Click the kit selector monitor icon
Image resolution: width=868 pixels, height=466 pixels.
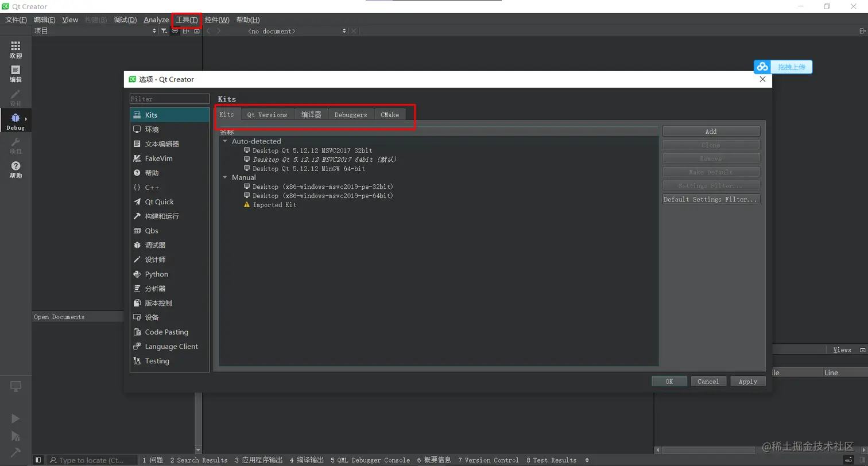coord(15,386)
